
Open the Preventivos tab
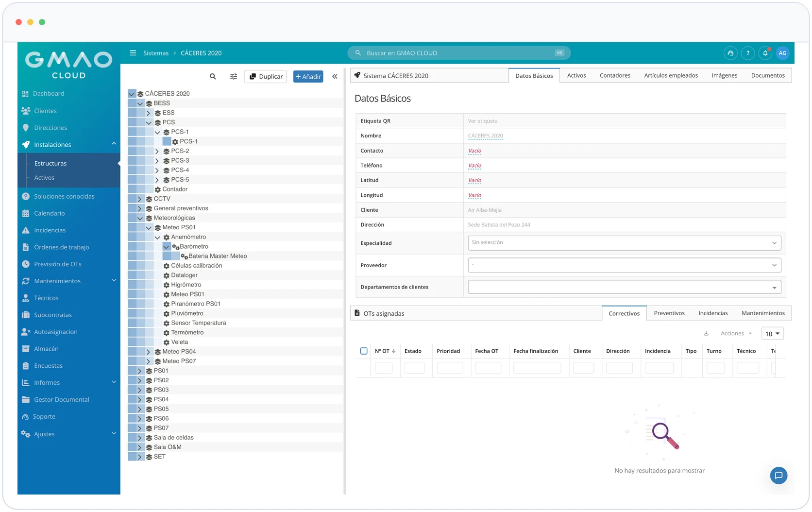669,313
